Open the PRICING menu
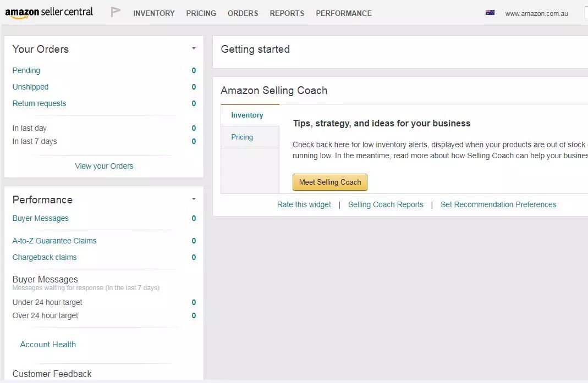 click(201, 13)
